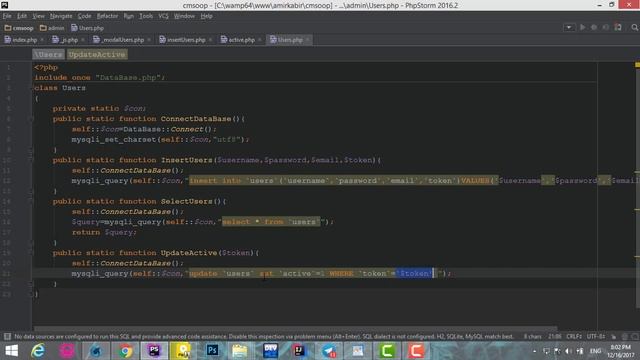Open the UTF-8 encoding selector
Image resolution: width=640 pixels, height=360 pixels.
pyautogui.click(x=596, y=336)
